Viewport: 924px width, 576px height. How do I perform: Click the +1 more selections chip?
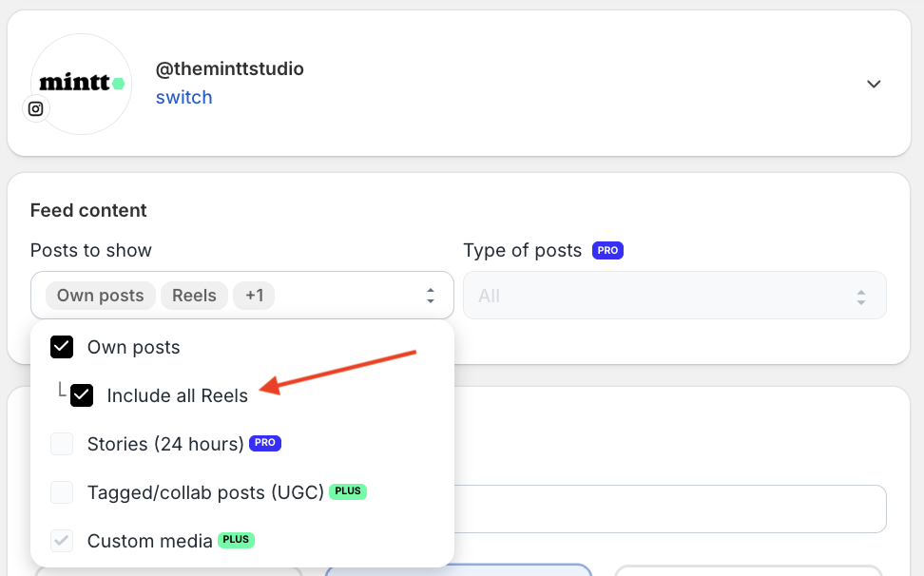254,296
